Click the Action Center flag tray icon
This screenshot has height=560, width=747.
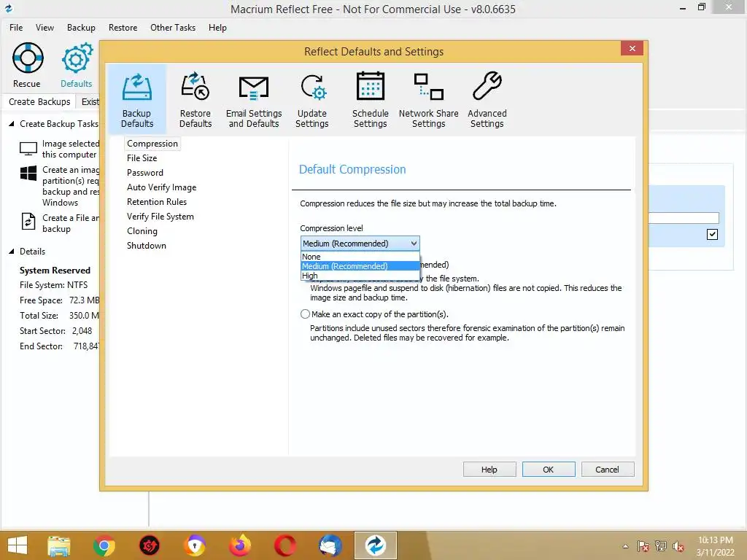click(x=643, y=546)
